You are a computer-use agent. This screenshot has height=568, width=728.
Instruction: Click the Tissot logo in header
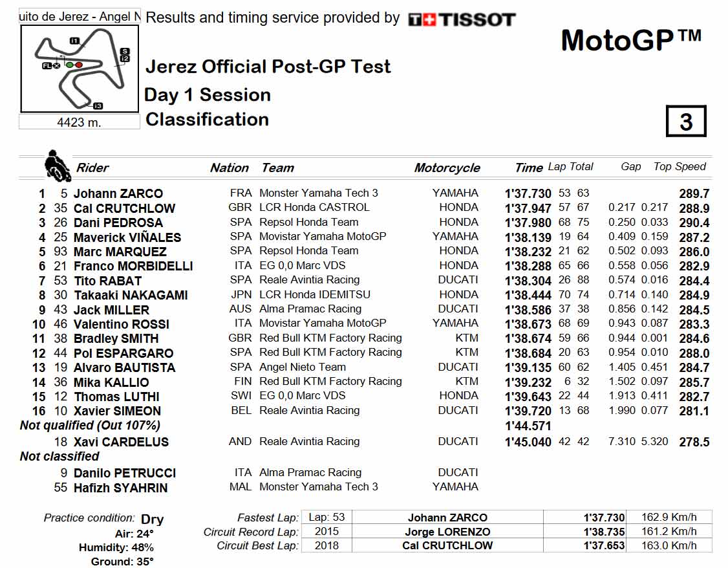click(x=462, y=19)
